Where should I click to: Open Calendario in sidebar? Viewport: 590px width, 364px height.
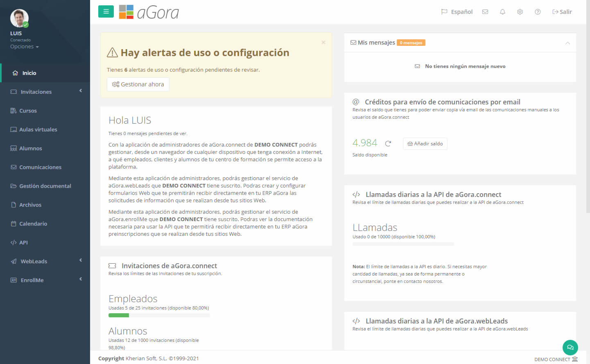tap(45, 224)
